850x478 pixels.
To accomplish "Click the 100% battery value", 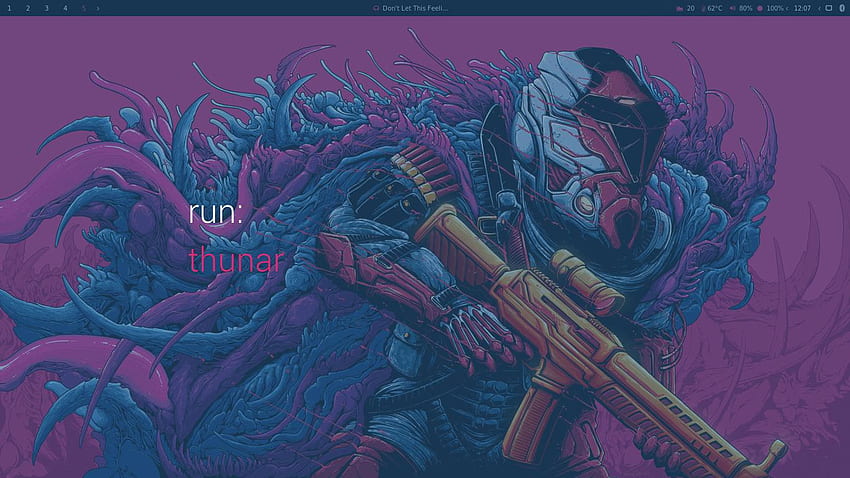I will point(775,8).
